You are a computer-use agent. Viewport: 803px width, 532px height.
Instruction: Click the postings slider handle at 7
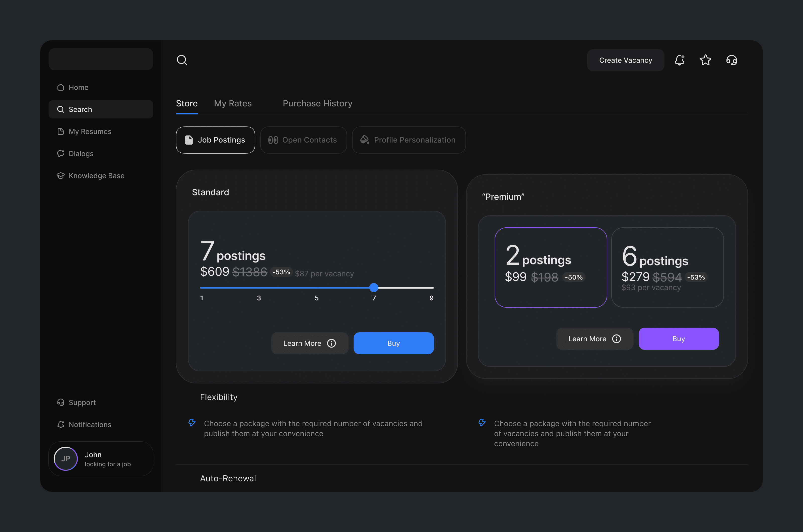374,288
